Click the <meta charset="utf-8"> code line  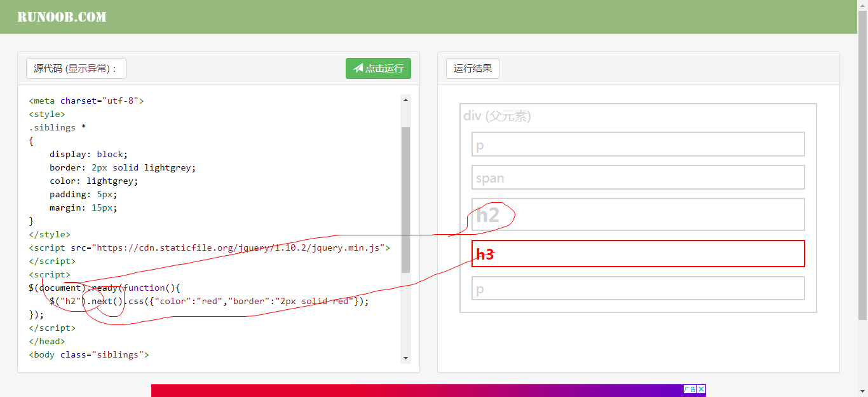pyautogui.click(x=86, y=101)
